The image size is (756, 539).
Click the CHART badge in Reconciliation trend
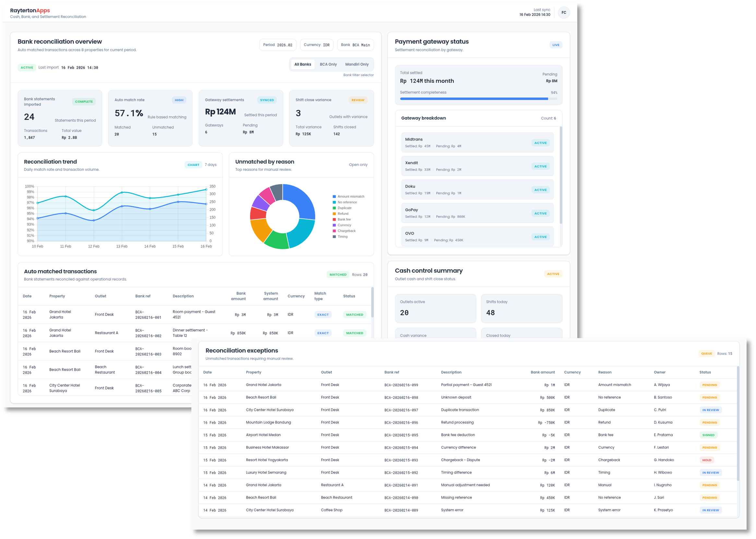[193, 165]
